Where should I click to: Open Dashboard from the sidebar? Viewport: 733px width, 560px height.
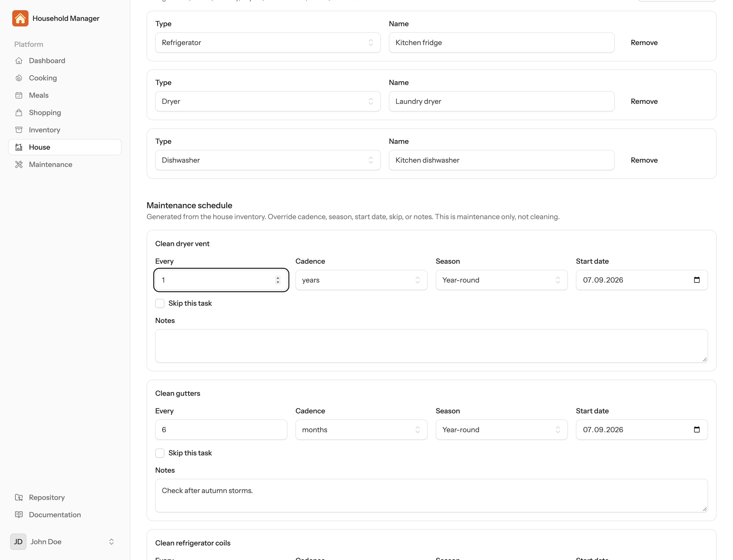pos(65,61)
